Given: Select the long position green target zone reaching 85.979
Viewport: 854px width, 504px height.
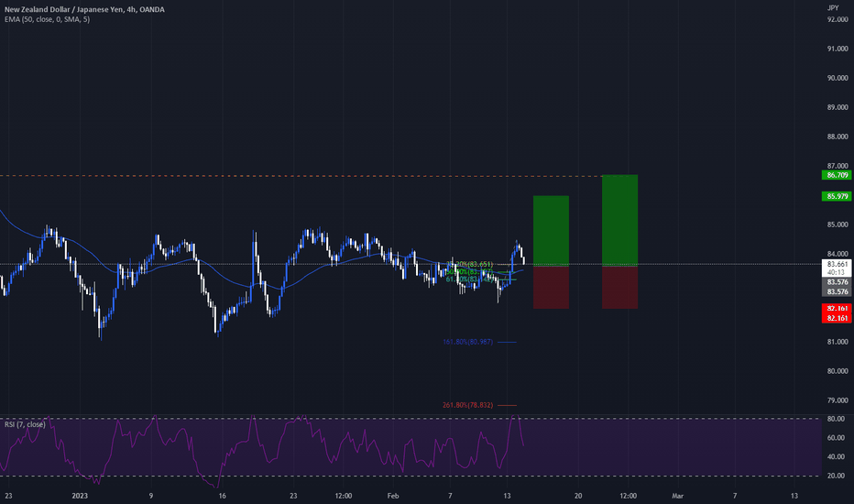Looking at the screenshot, I should pos(552,231).
